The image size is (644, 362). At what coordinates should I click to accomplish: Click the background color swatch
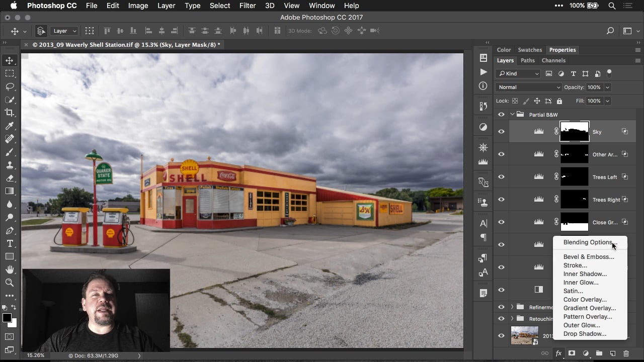pos(13,324)
